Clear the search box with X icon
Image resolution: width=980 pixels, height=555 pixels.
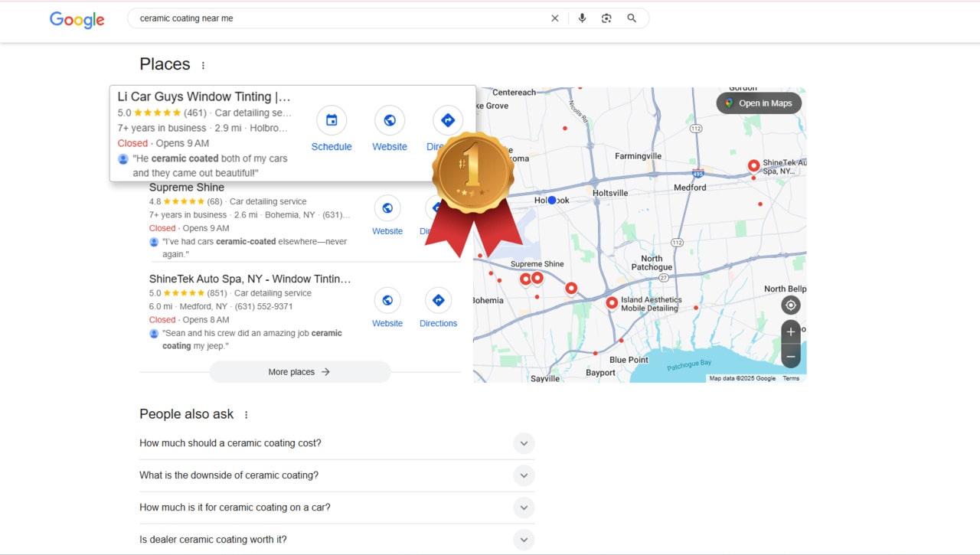555,18
